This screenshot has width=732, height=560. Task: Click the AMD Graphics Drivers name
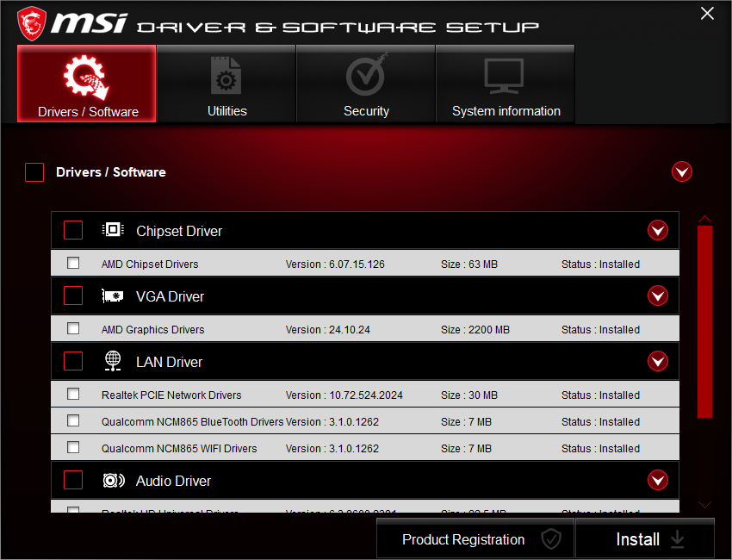(152, 330)
